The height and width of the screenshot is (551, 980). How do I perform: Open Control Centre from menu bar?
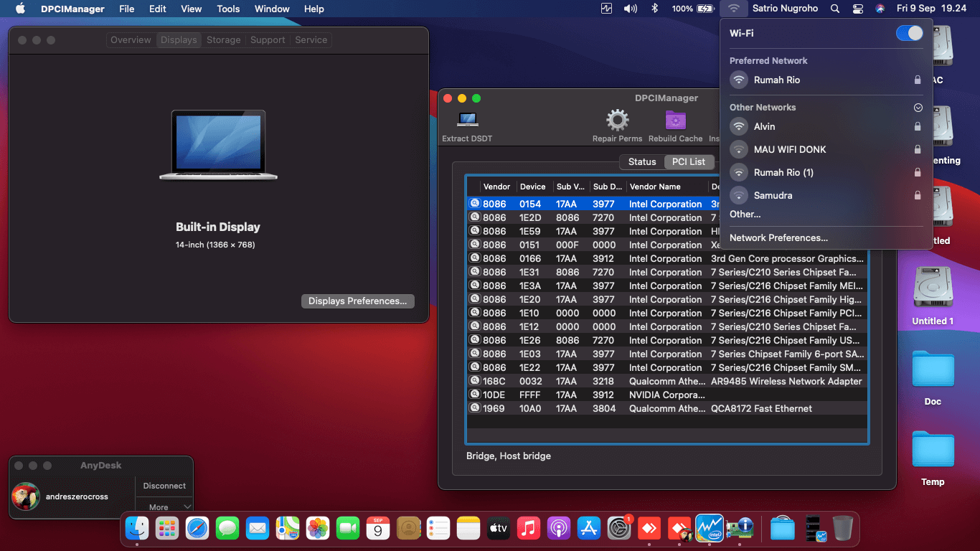(858, 9)
